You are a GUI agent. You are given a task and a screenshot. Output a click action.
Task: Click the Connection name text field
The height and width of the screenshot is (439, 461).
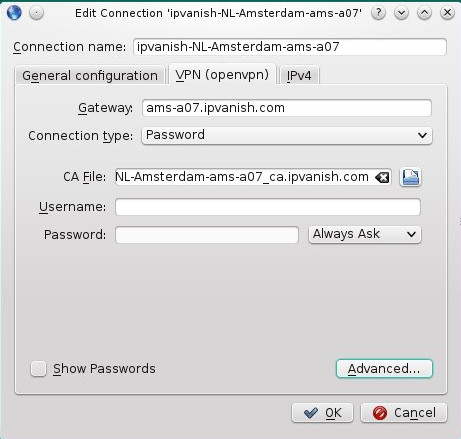(290, 47)
